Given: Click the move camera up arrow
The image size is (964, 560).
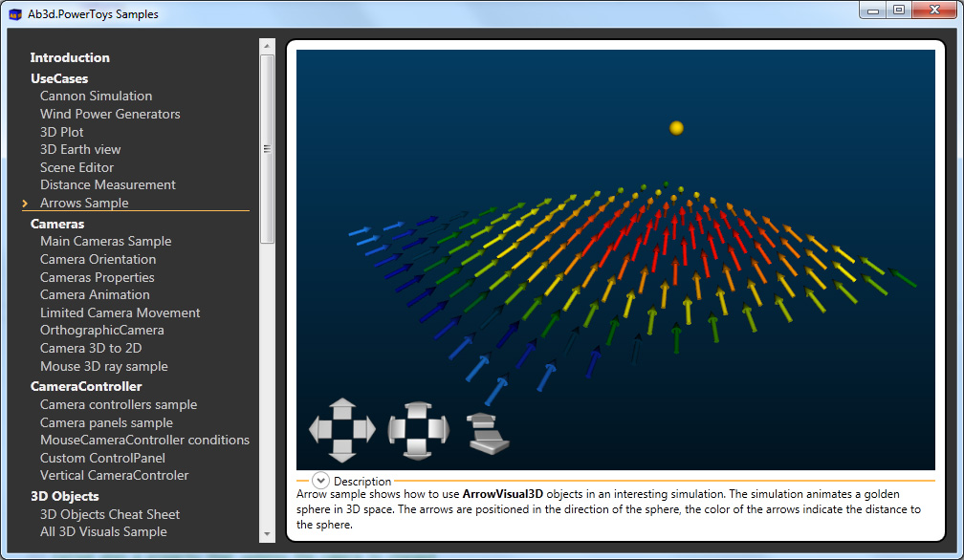Looking at the screenshot, I should point(342,409).
